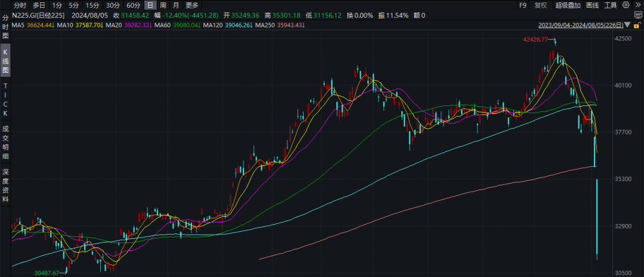
Task: Click the 2023/09/04-2024/08/05 date range link
Action: coord(580,26)
